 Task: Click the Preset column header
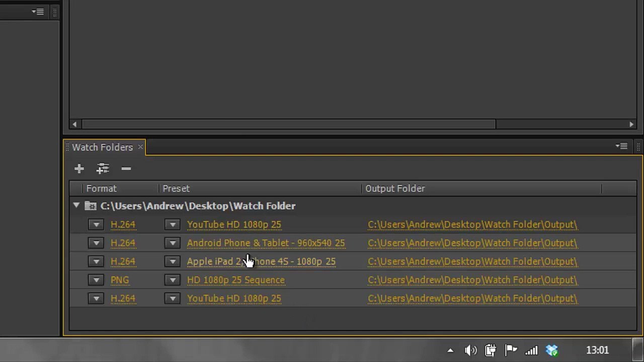[x=176, y=189]
